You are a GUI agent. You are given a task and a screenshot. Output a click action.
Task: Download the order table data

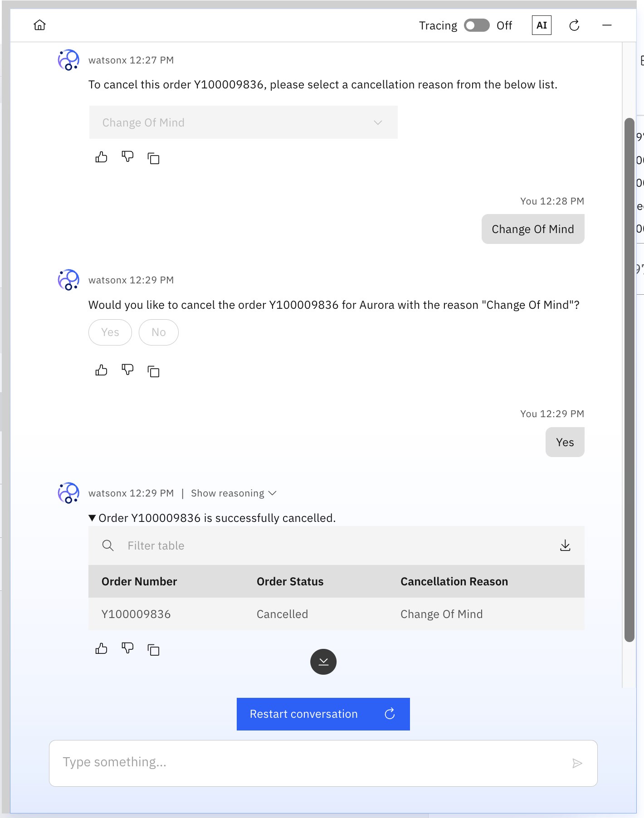(565, 545)
